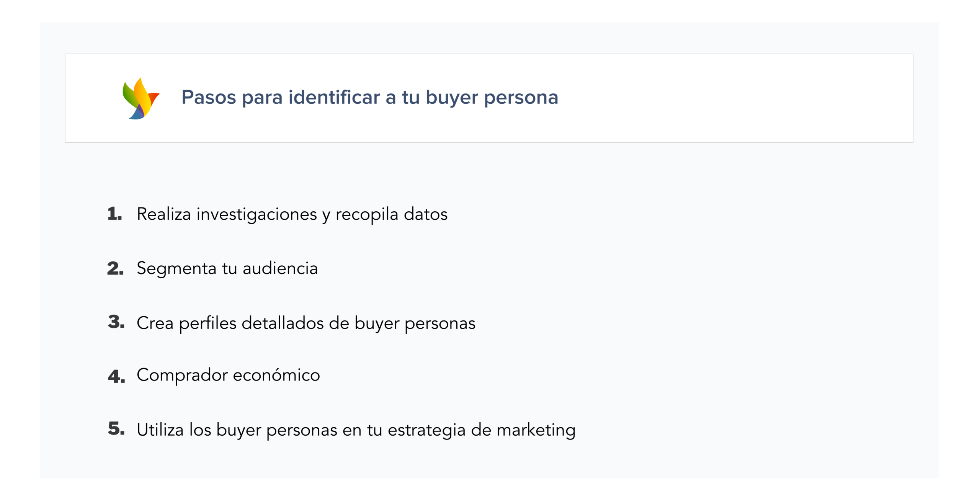This screenshot has width=980, height=490.
Task: Click the bold number 2 list marker
Action: point(115,268)
